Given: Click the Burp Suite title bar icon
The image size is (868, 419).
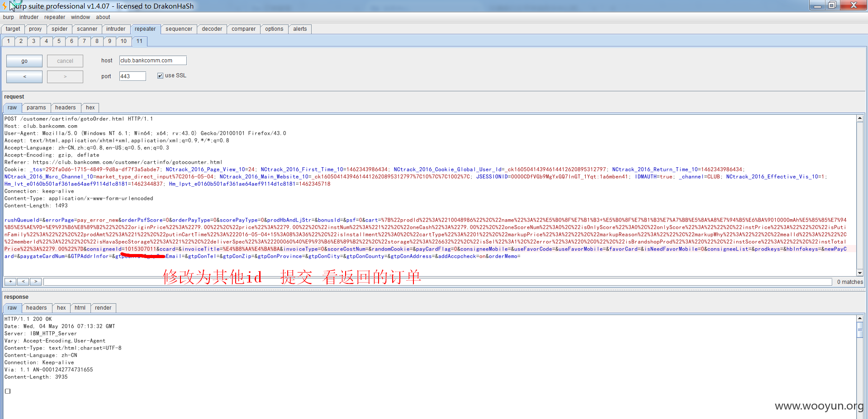Looking at the screenshot, I should click(x=5, y=6).
